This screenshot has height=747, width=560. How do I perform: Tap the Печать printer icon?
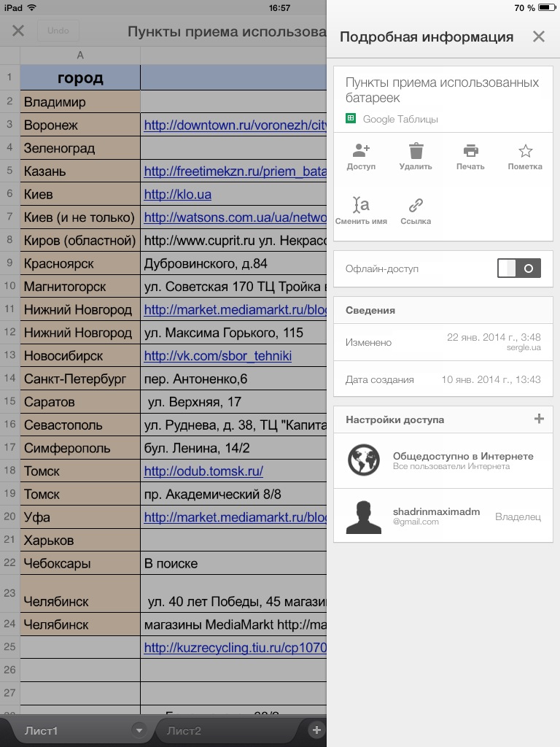pos(470,152)
